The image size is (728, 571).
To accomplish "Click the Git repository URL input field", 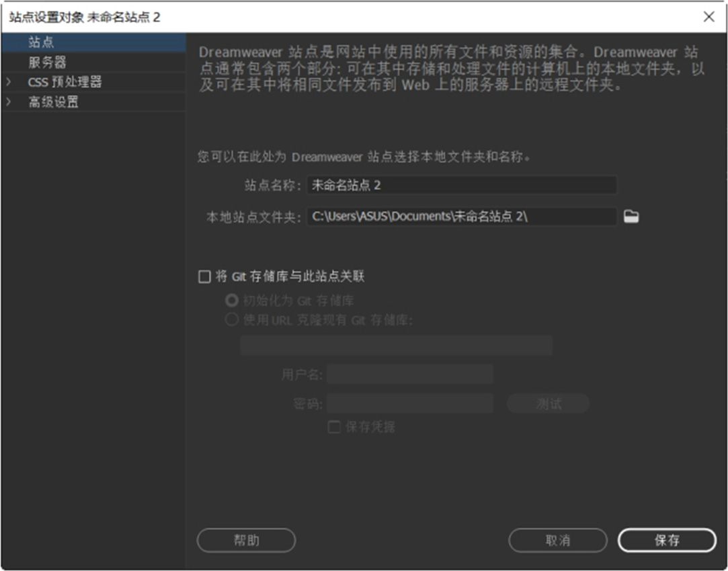I will (396, 346).
